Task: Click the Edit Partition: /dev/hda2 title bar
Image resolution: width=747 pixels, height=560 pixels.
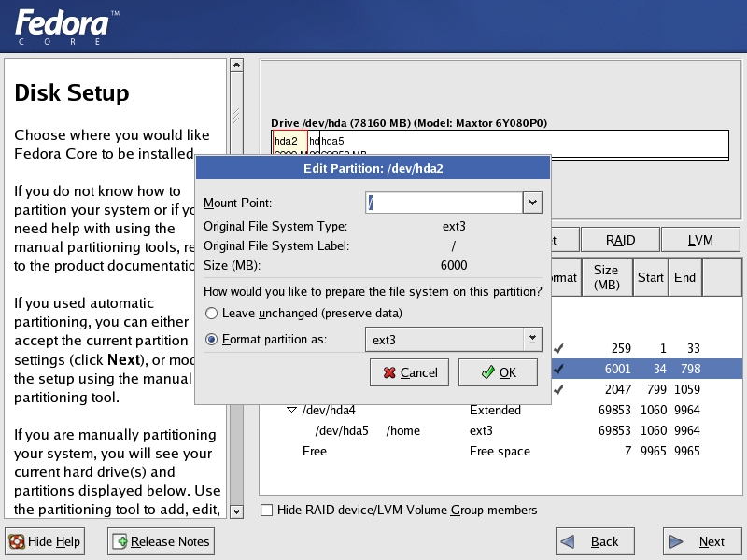Action: (x=373, y=168)
